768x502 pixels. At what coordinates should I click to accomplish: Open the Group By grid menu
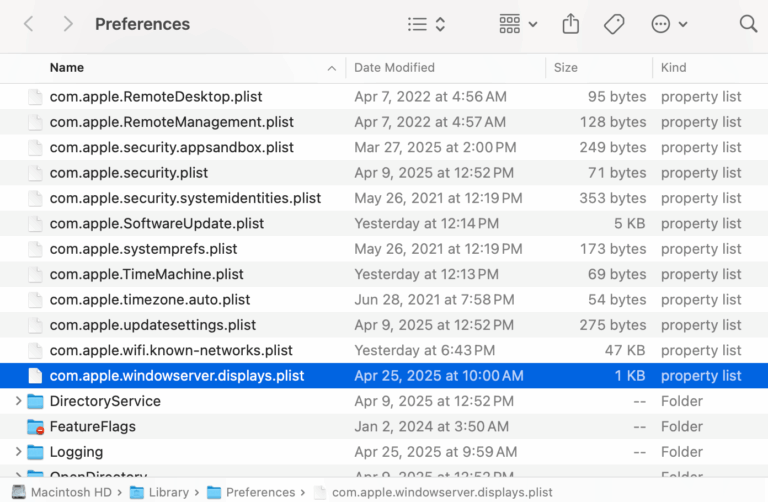[x=518, y=24]
